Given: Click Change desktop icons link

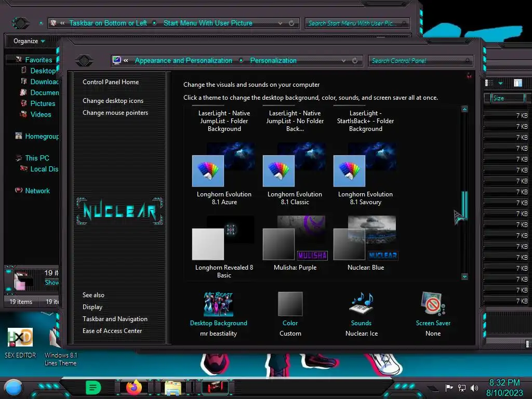Looking at the screenshot, I should pos(113,101).
